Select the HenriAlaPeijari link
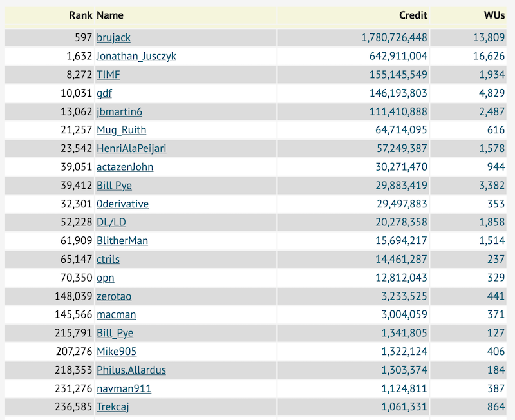The image size is (515, 420). [x=131, y=148]
